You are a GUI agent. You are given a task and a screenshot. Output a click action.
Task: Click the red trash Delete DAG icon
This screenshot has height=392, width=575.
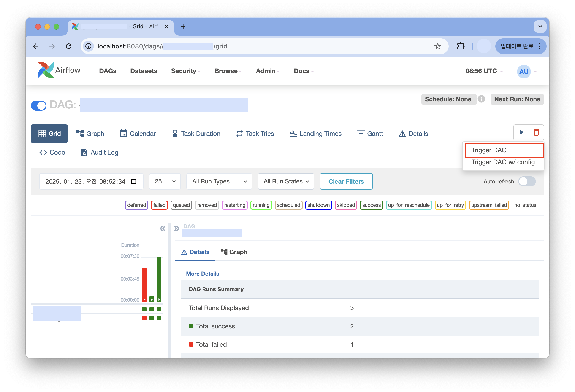536,132
